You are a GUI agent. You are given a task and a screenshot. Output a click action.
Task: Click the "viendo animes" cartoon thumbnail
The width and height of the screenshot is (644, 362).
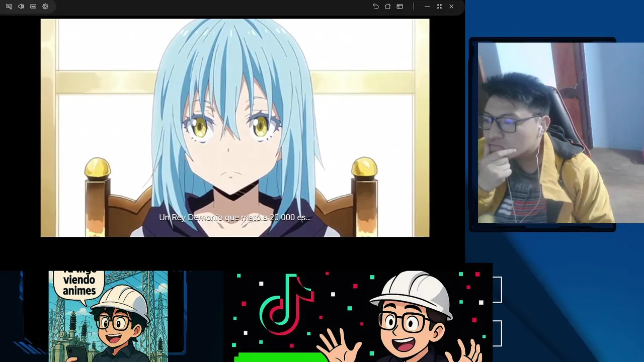tap(108, 316)
